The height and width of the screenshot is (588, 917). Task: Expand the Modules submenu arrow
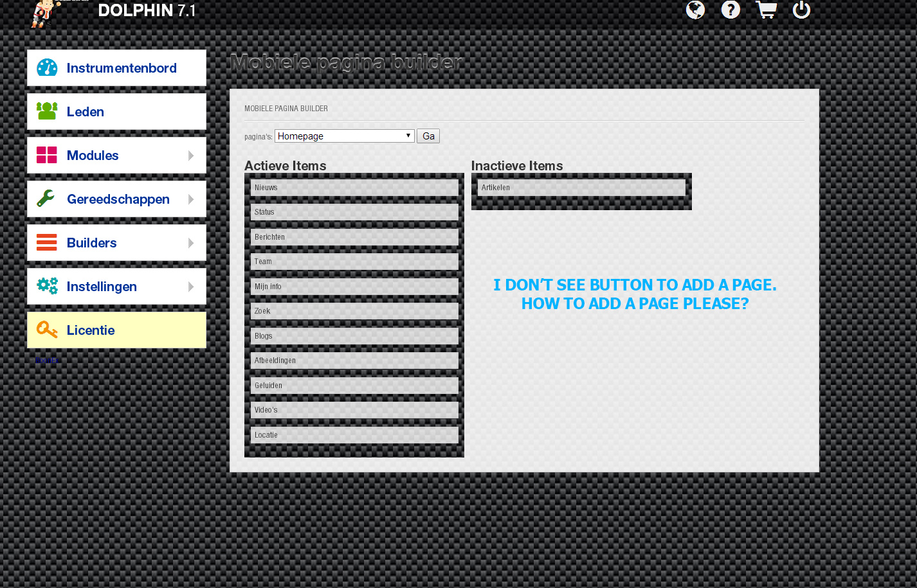tap(191, 156)
